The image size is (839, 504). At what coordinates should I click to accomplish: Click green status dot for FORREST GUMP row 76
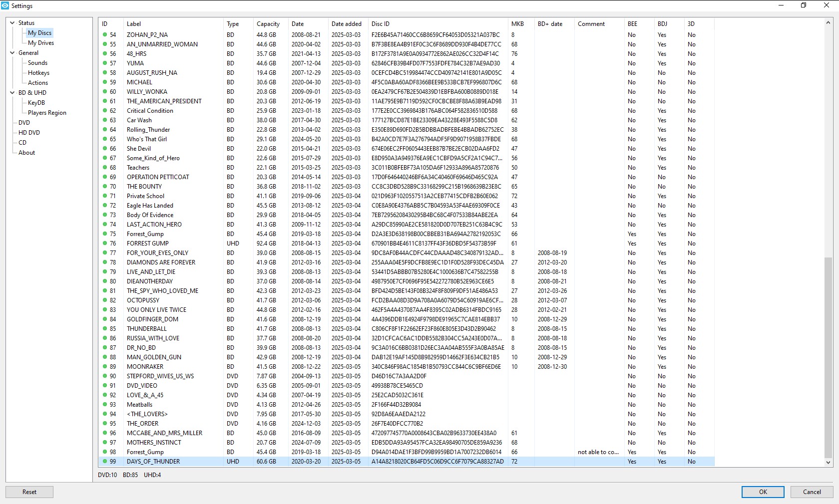tap(105, 244)
